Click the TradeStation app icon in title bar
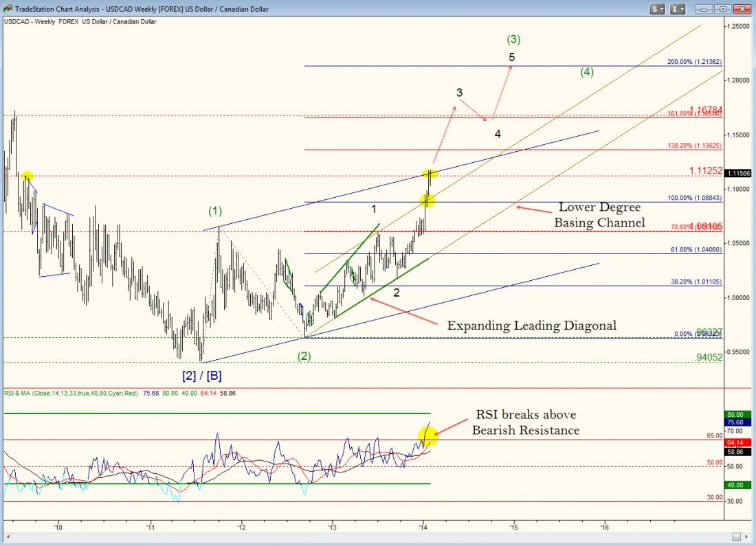The image size is (756, 546). (8, 8)
